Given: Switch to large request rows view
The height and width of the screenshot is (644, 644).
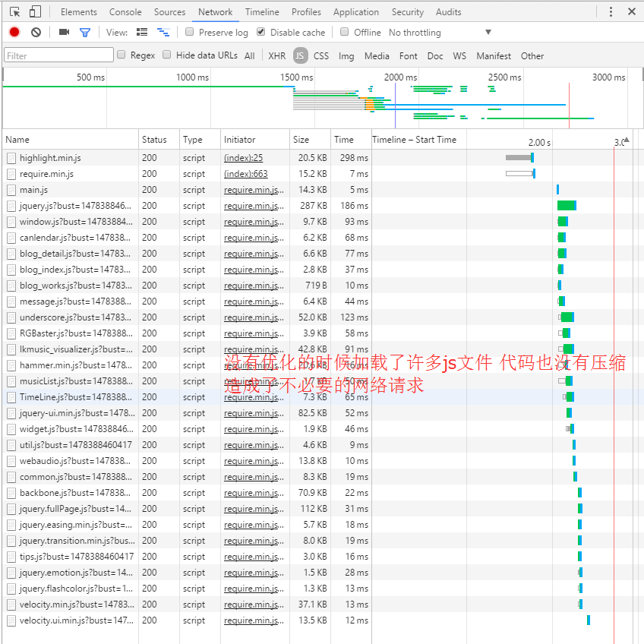Looking at the screenshot, I should 142,32.
